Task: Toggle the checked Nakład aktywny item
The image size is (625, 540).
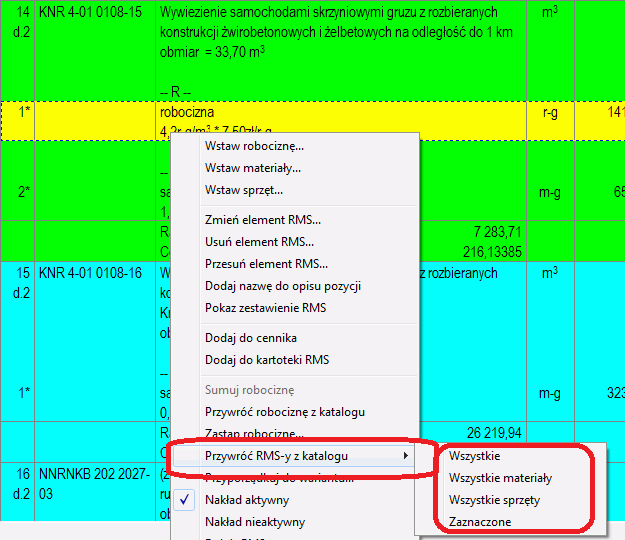Action: coord(247,500)
